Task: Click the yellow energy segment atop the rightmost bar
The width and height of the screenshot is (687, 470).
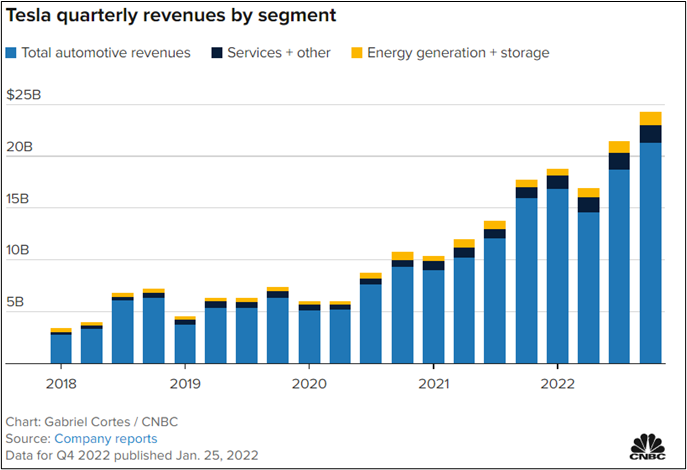Action: (650, 118)
